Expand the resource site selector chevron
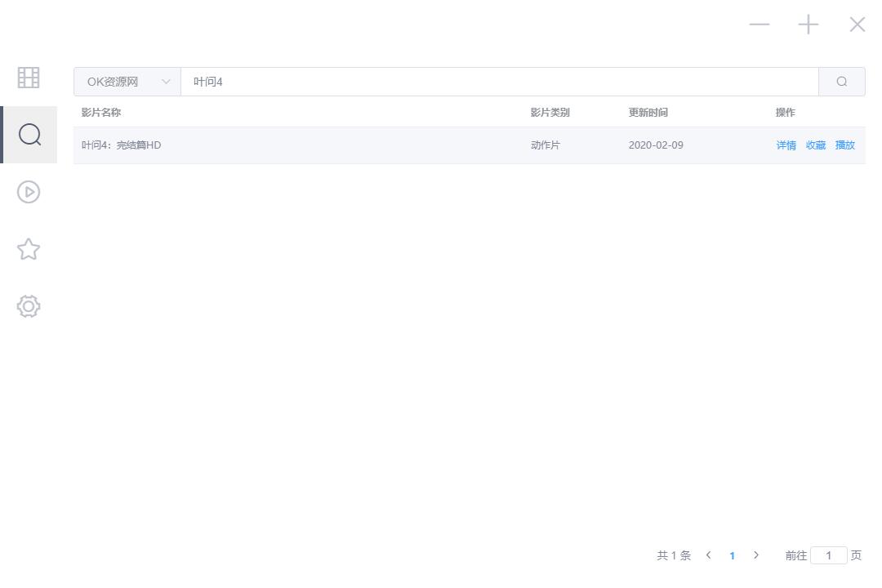The width and height of the screenshot is (882, 588). click(167, 81)
